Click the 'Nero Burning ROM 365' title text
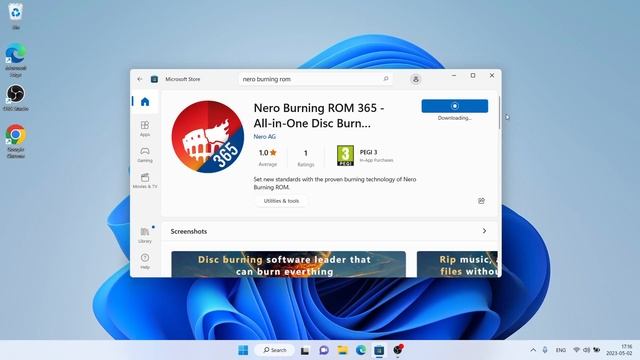Image resolution: width=640 pixels, height=360 pixels. coord(319,116)
